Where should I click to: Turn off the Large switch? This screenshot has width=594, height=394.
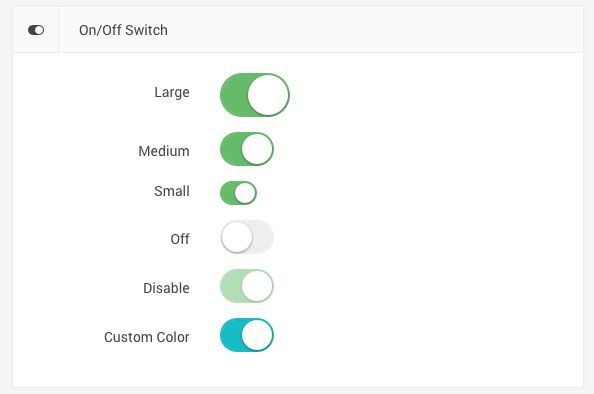coord(255,95)
